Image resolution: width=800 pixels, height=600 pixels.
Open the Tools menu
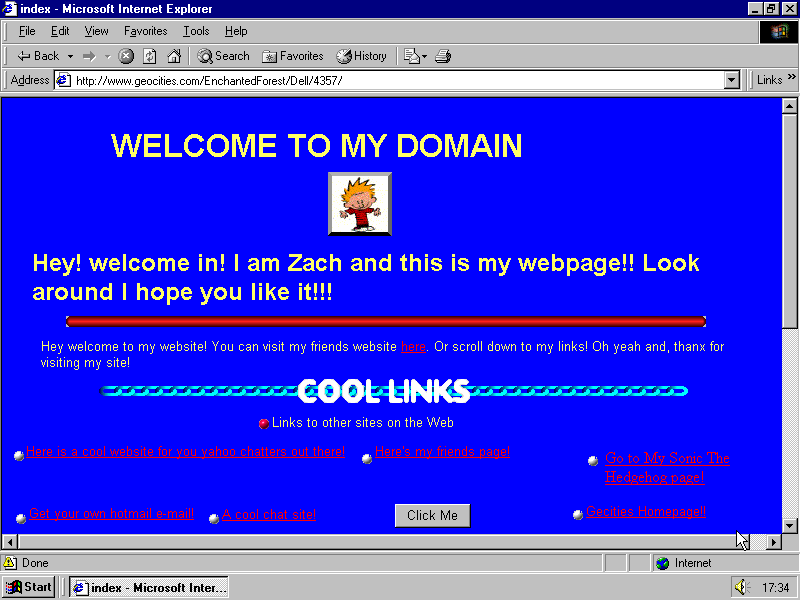coord(196,31)
